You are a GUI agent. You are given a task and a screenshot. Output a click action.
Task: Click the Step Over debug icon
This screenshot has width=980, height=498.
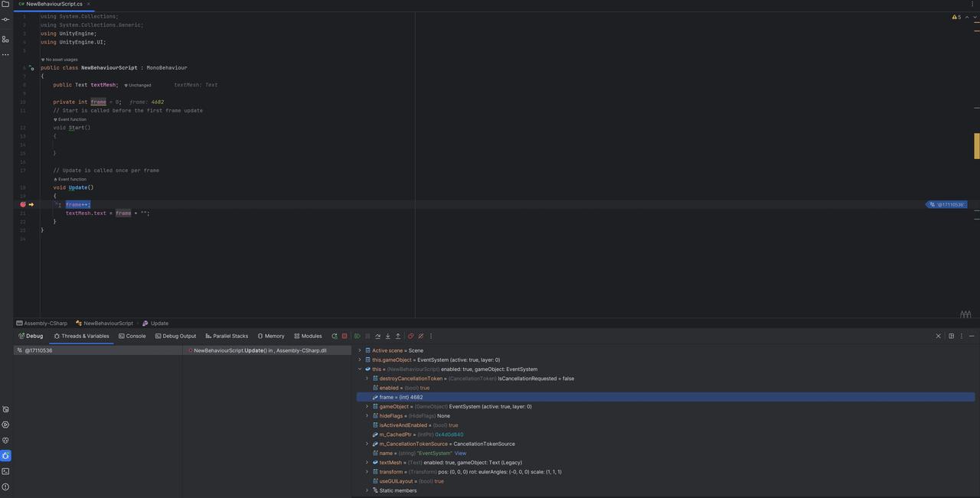pyautogui.click(x=377, y=336)
